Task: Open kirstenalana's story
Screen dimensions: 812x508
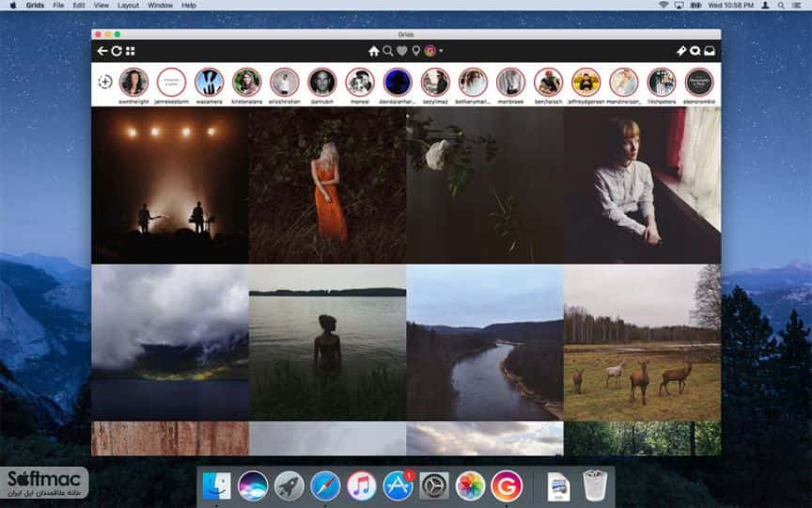Action: [246, 82]
